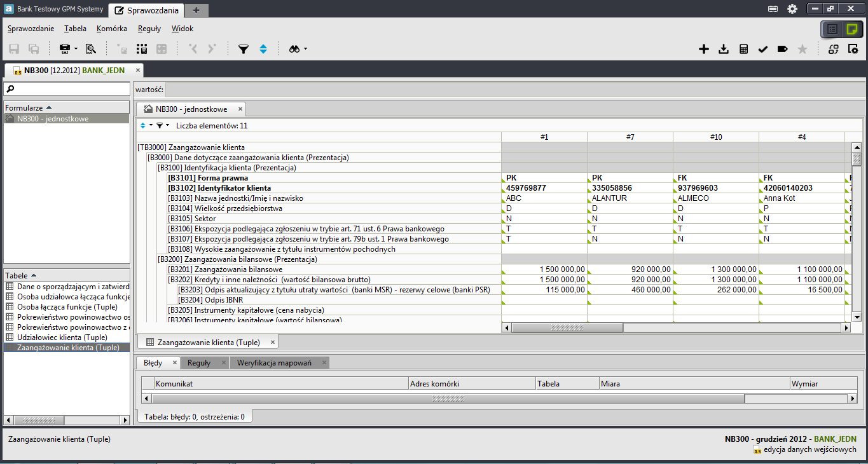
Task: Click the checkmark validate icon
Action: [x=763, y=49]
